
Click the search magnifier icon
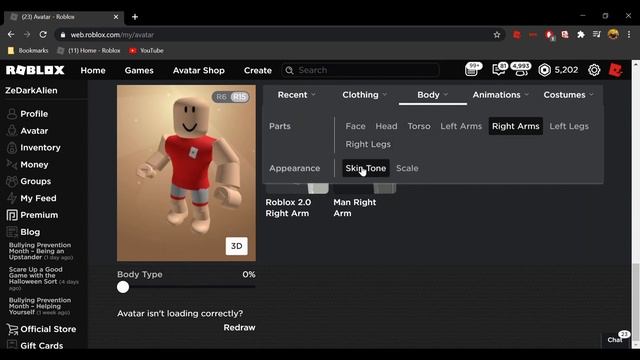[289, 70]
